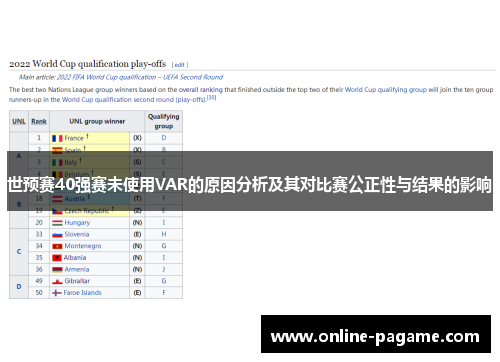
Task: Click the Montenegro flag icon
Action: click(57, 246)
